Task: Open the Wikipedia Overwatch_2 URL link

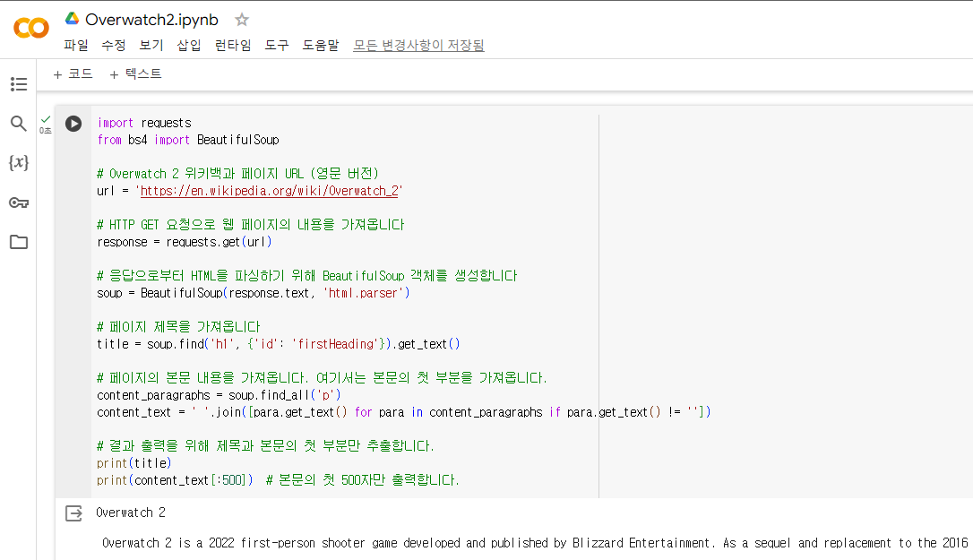Action: 270,191
